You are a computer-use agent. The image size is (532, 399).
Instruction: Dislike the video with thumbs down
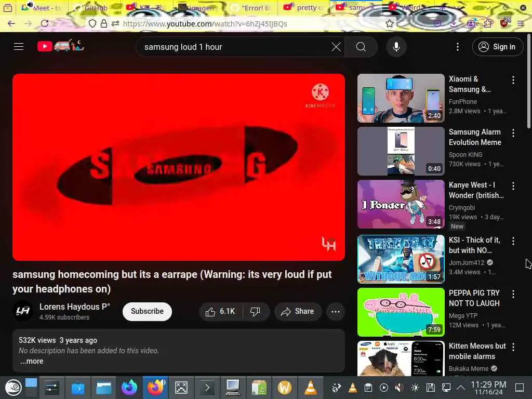[x=256, y=312]
